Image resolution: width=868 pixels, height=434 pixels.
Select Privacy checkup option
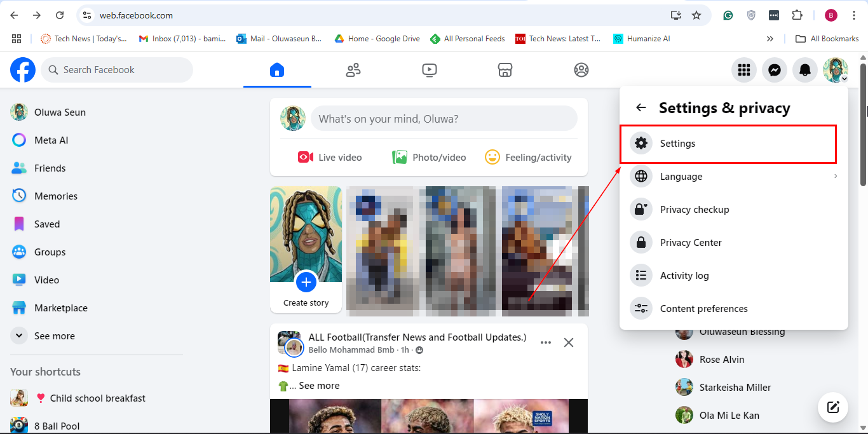click(694, 210)
